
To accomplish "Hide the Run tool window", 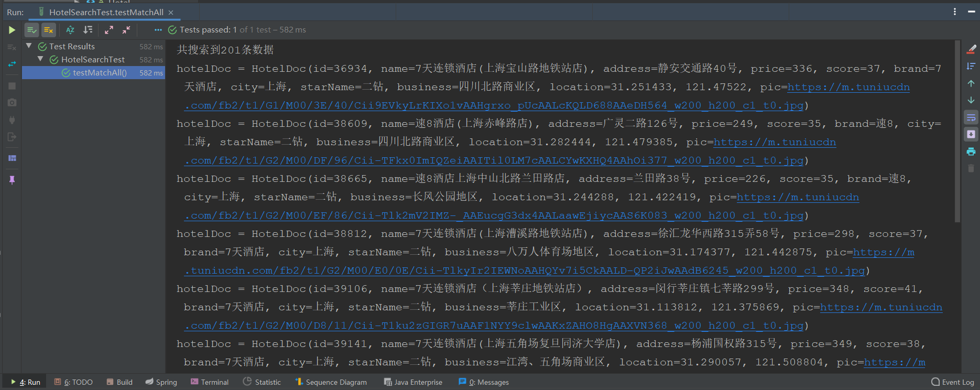I will pyautogui.click(x=971, y=12).
